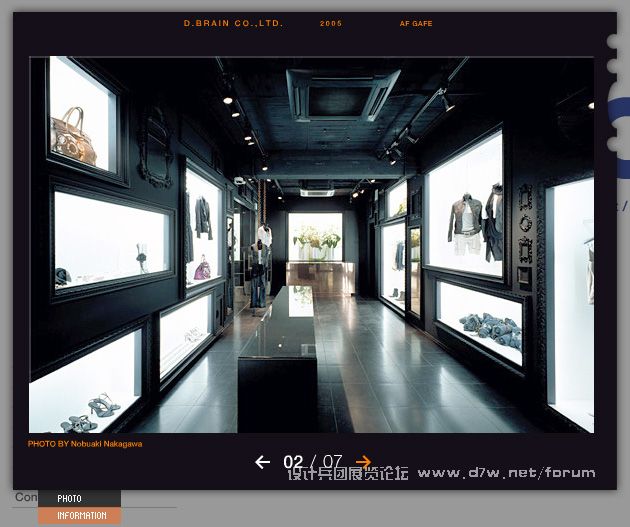Select the AF GAFE project title

click(416, 24)
